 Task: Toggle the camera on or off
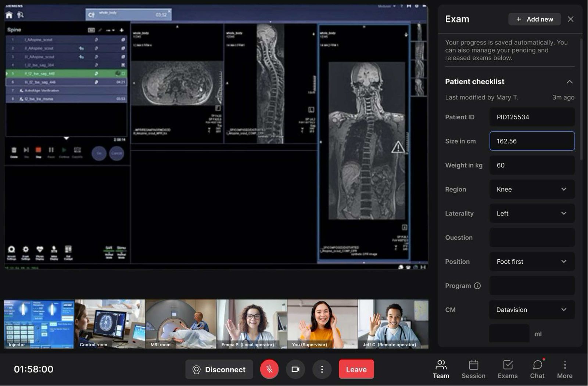(295, 369)
